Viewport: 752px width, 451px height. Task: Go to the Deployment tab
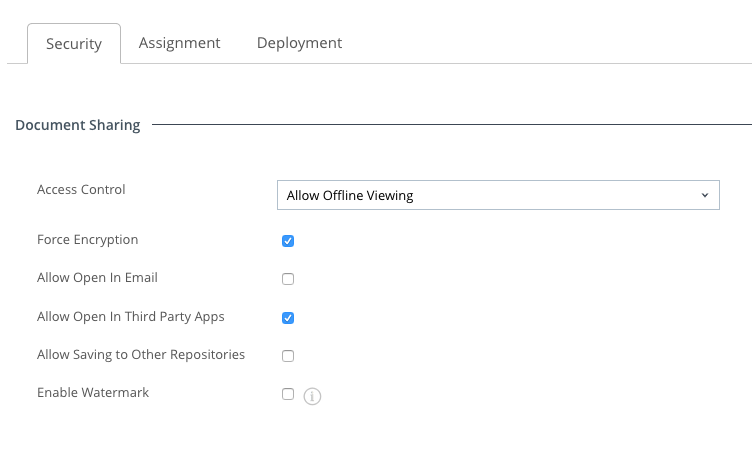(x=299, y=43)
